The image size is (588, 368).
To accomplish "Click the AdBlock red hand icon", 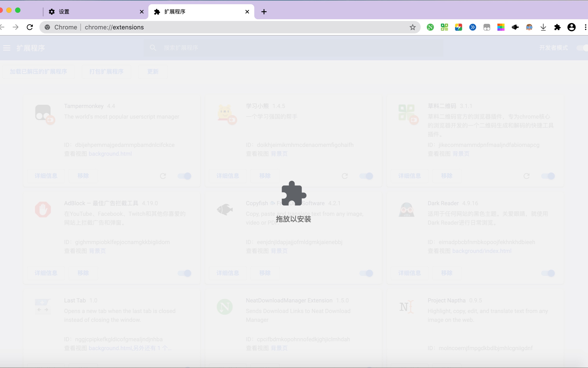I will point(43,209).
